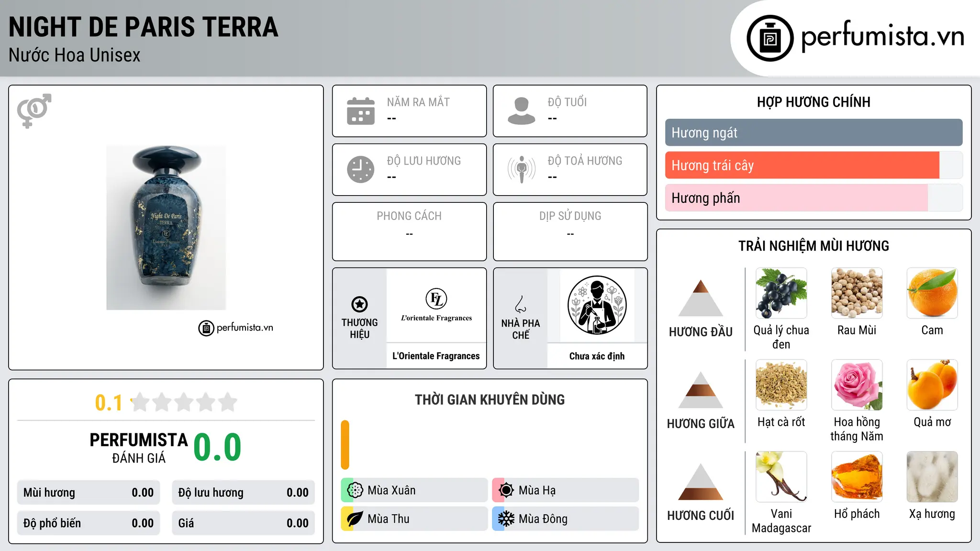Click the calendar icon for release year

point(361,111)
